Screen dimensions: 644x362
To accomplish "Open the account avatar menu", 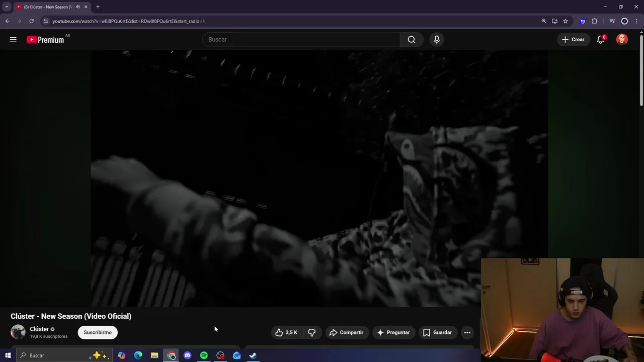I will [x=622, y=40].
